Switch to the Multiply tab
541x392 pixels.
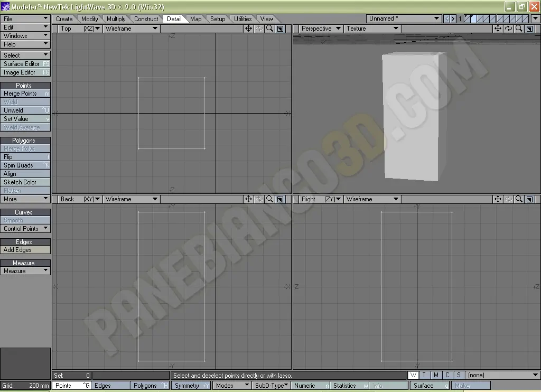116,19
